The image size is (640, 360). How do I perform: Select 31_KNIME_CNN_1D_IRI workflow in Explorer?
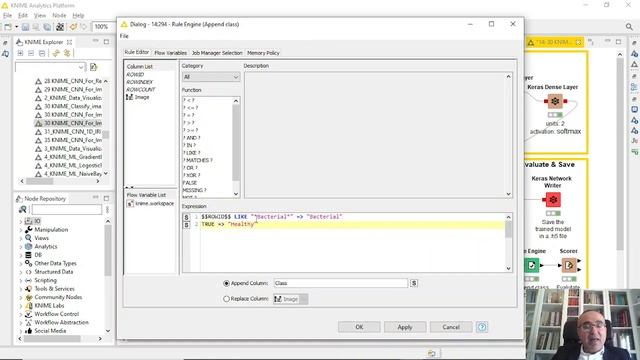(x=69, y=131)
